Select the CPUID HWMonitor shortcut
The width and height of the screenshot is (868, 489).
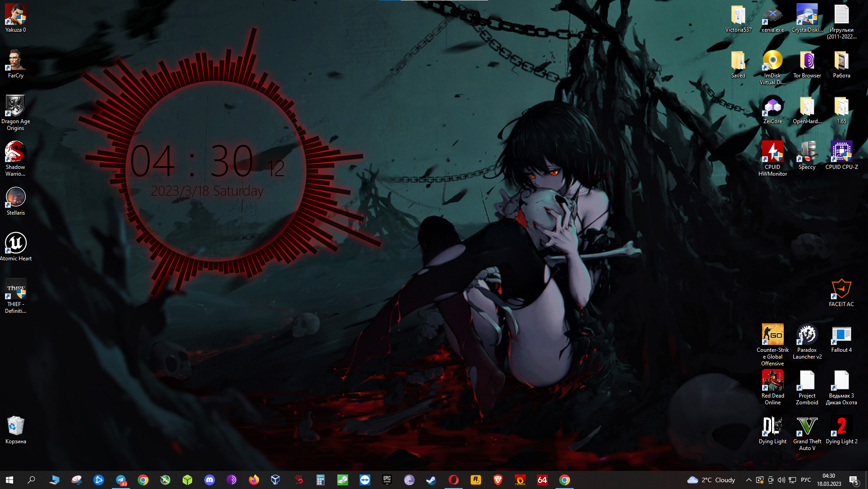coord(772,159)
